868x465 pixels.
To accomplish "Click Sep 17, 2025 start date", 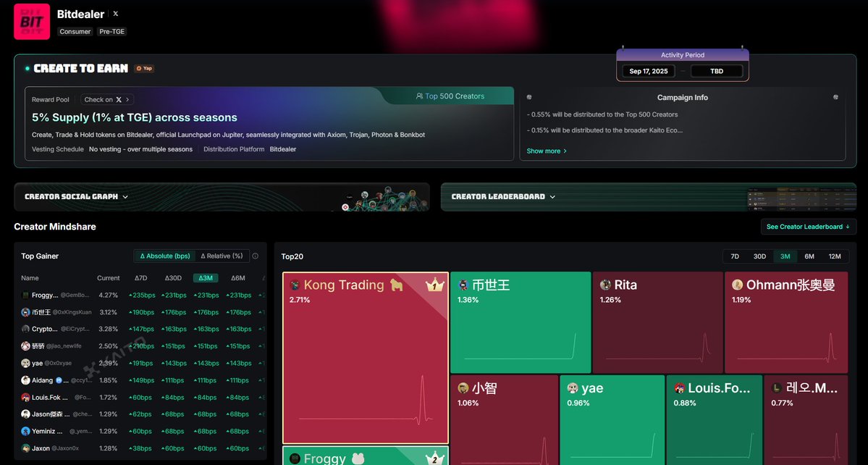I will (x=648, y=71).
